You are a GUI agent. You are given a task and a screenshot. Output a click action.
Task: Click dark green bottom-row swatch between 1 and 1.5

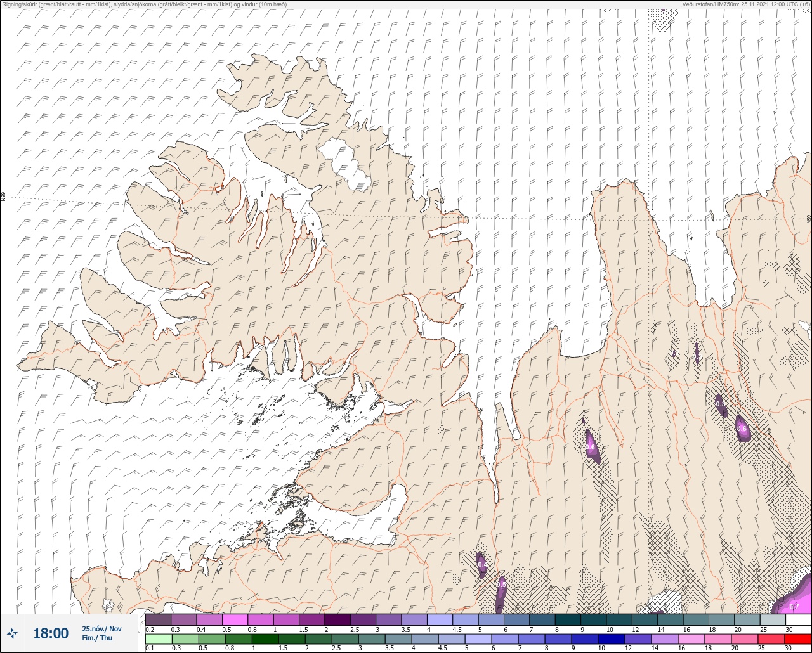tap(265, 639)
